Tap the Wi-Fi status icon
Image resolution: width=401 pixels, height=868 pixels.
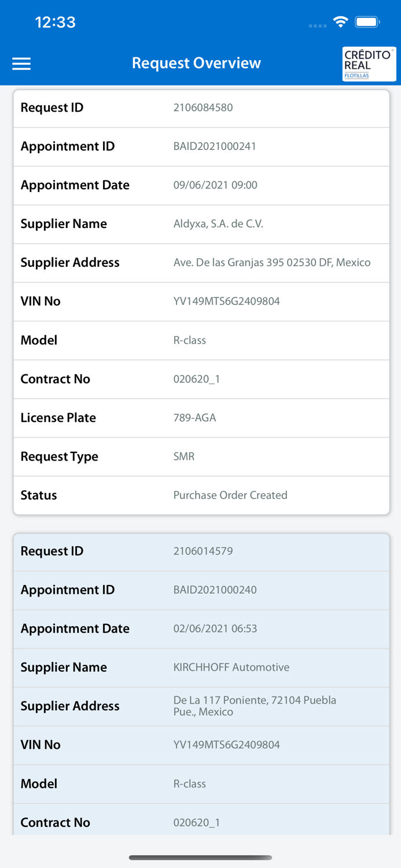pyautogui.click(x=340, y=22)
